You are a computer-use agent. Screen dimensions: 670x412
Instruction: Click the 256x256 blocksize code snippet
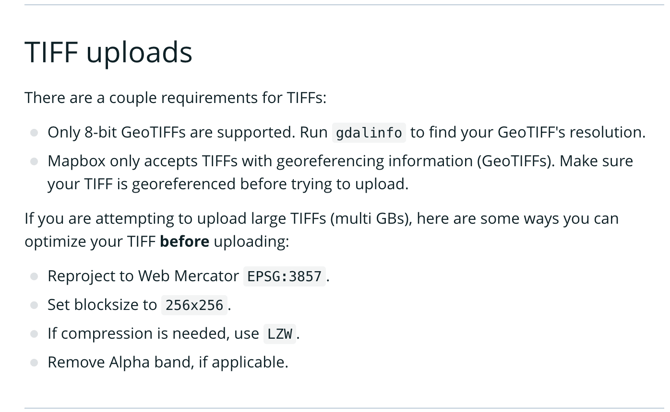[194, 305]
